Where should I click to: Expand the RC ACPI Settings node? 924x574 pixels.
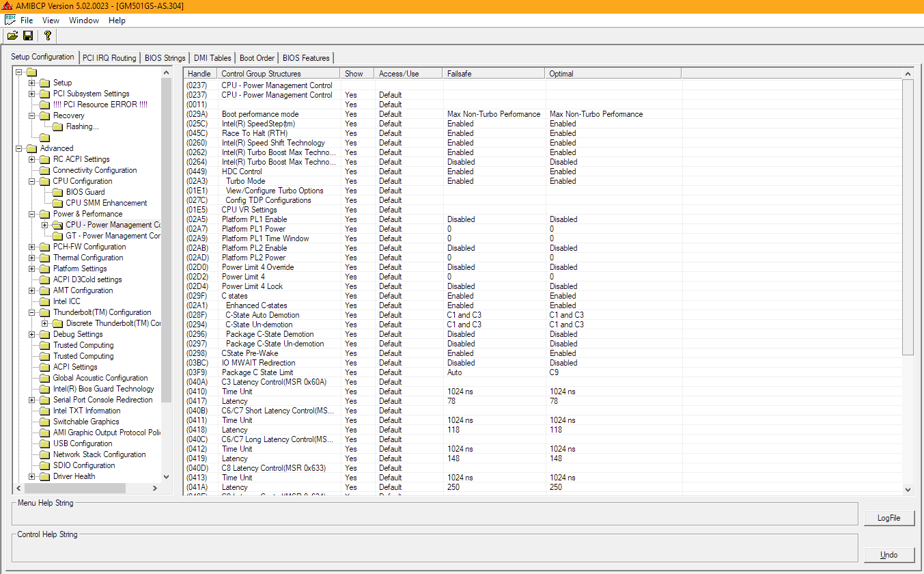pos(31,159)
